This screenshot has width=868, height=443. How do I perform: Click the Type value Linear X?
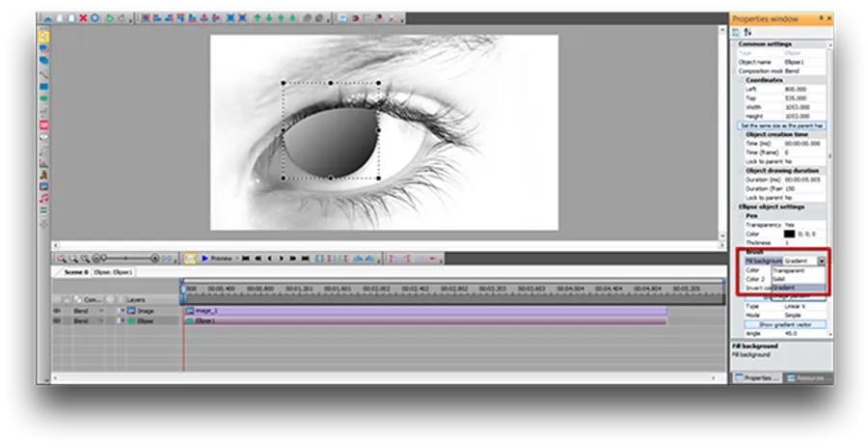point(795,306)
